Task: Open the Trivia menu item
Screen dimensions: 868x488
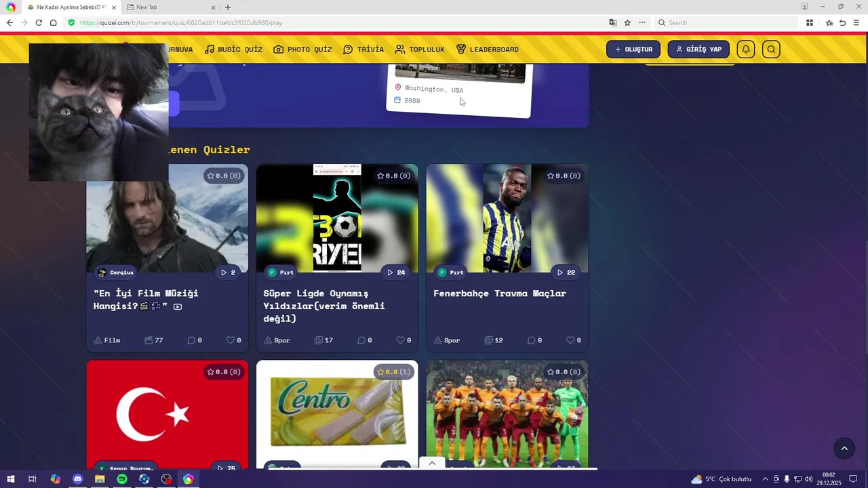Action: click(x=363, y=49)
